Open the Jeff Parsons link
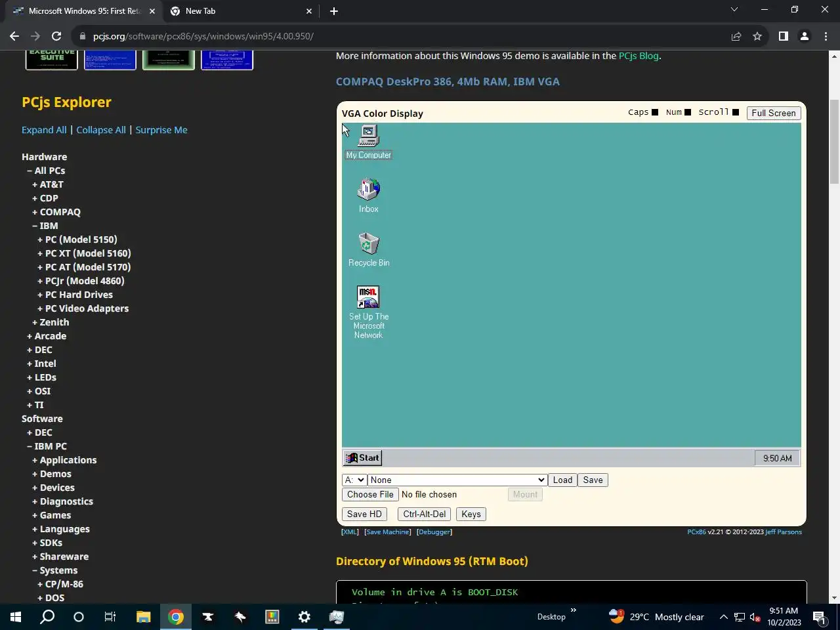The height and width of the screenshot is (630, 840). pos(784,532)
